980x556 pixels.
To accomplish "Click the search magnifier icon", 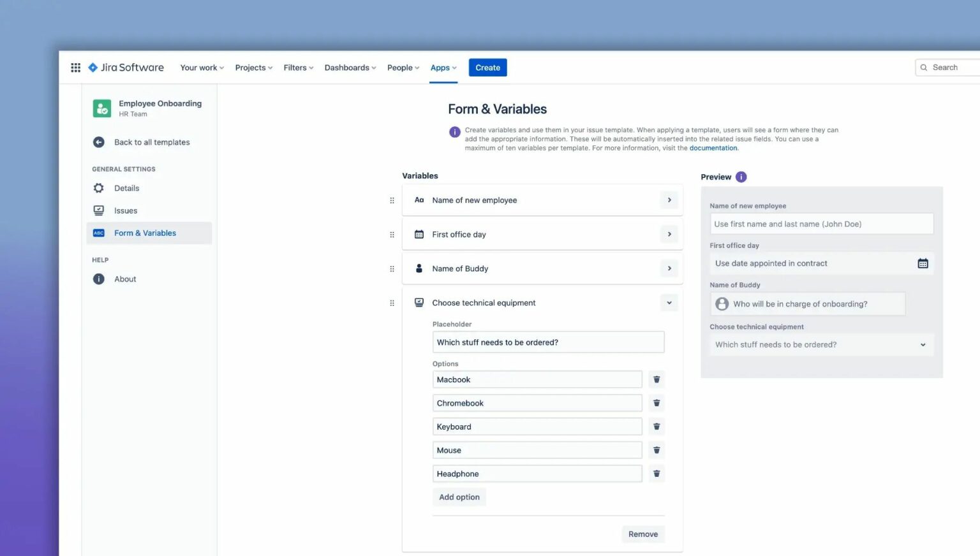I will pos(923,67).
